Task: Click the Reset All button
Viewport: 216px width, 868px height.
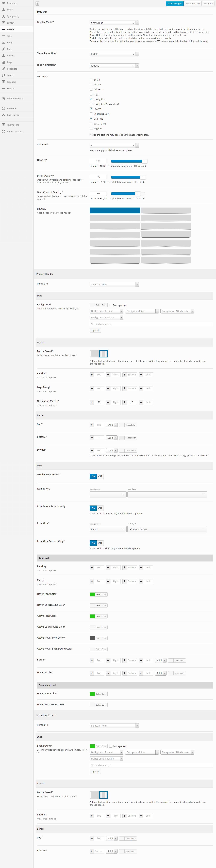Action: pyautogui.click(x=208, y=4)
